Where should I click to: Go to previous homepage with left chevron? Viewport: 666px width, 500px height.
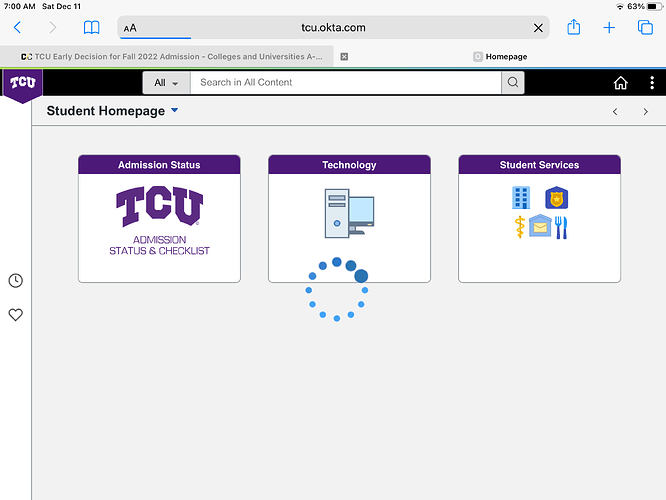pos(615,112)
